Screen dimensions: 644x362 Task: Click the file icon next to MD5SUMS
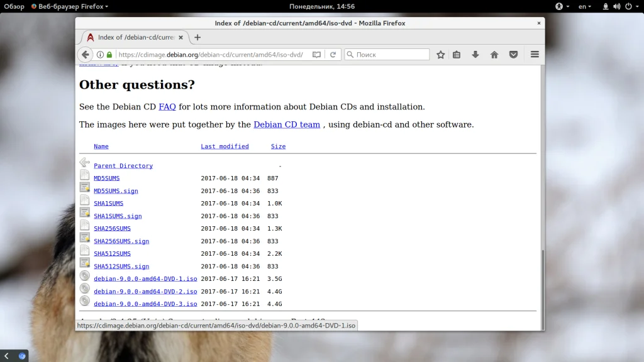coord(85,175)
